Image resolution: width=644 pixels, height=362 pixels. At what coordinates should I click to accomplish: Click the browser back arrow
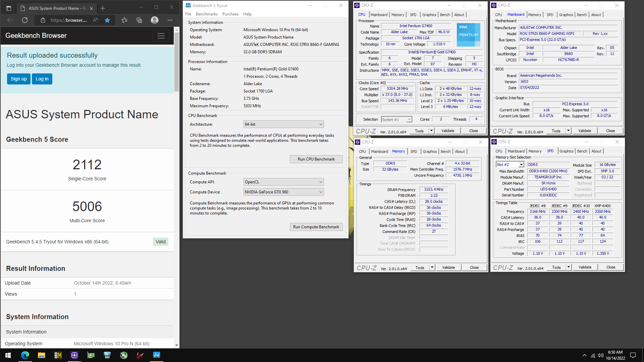point(10,20)
